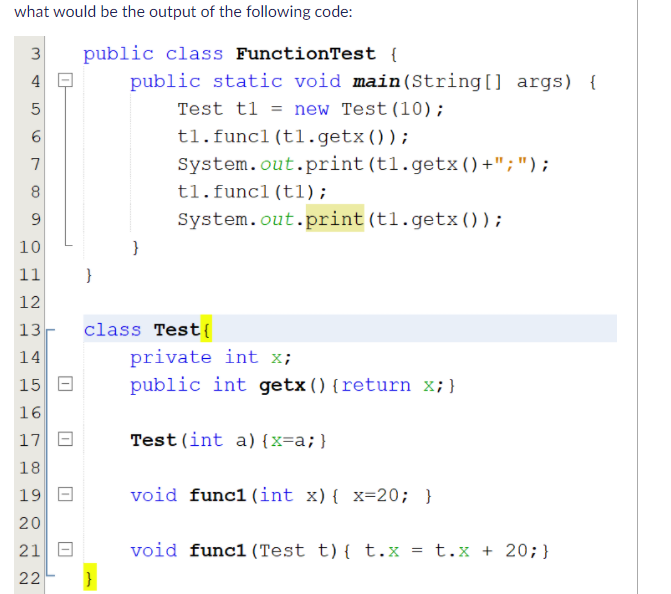Click the t1.func1(t1.getx()) statement
This screenshot has width=671, height=594.
(293, 137)
